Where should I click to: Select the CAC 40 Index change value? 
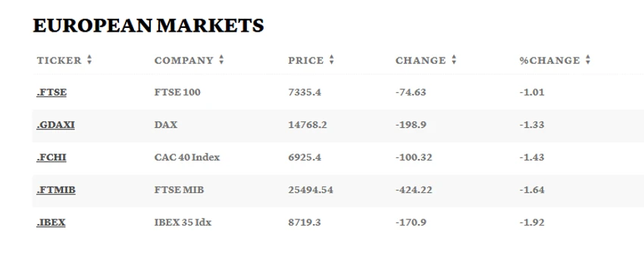click(x=414, y=157)
